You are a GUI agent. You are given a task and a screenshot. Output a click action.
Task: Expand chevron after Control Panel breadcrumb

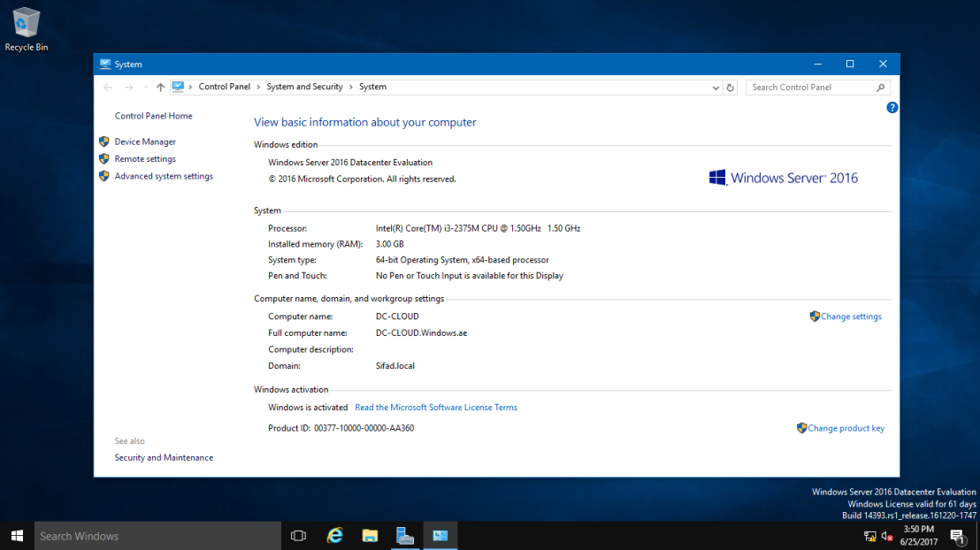tap(258, 87)
